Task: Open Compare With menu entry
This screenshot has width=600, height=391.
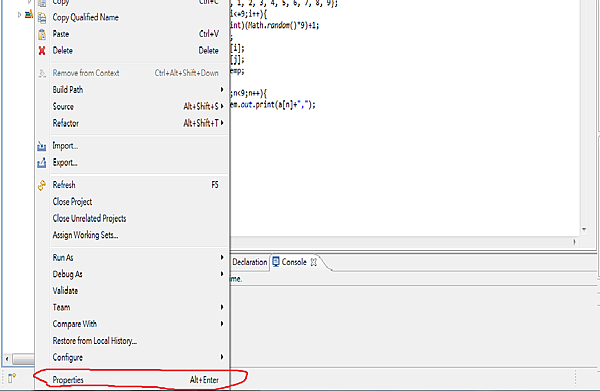Action: click(x=132, y=324)
